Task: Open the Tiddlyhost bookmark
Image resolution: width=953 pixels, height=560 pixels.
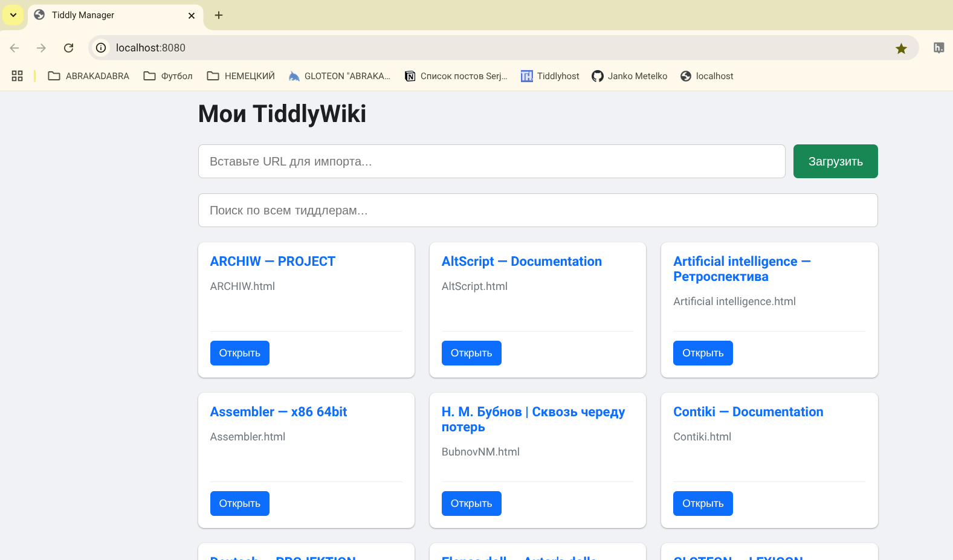Action: pyautogui.click(x=550, y=76)
